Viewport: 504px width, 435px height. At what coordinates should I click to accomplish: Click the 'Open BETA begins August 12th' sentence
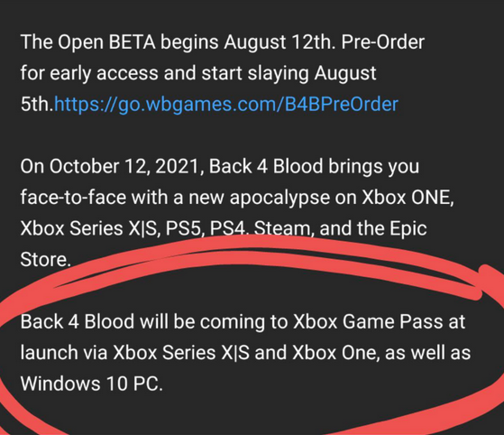point(178,42)
